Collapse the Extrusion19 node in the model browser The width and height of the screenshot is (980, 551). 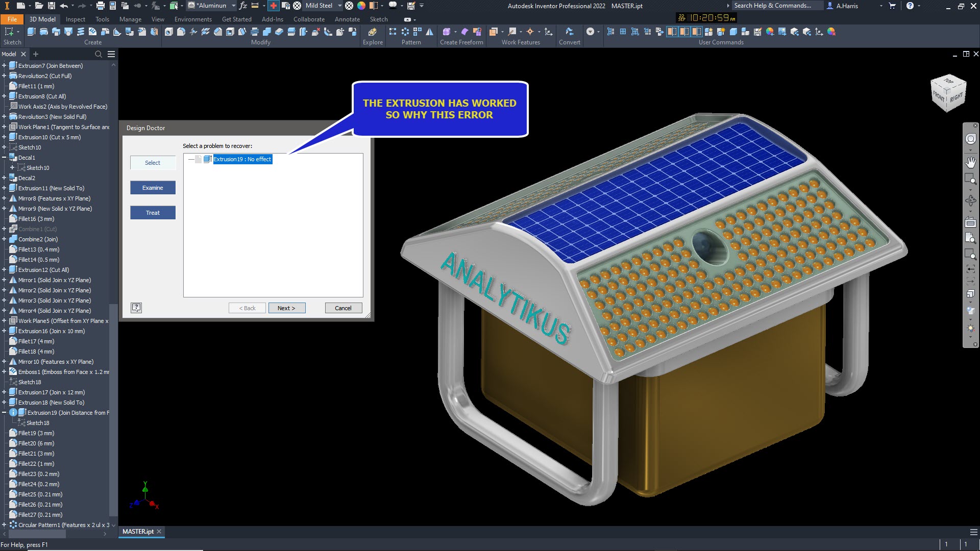[4, 412]
